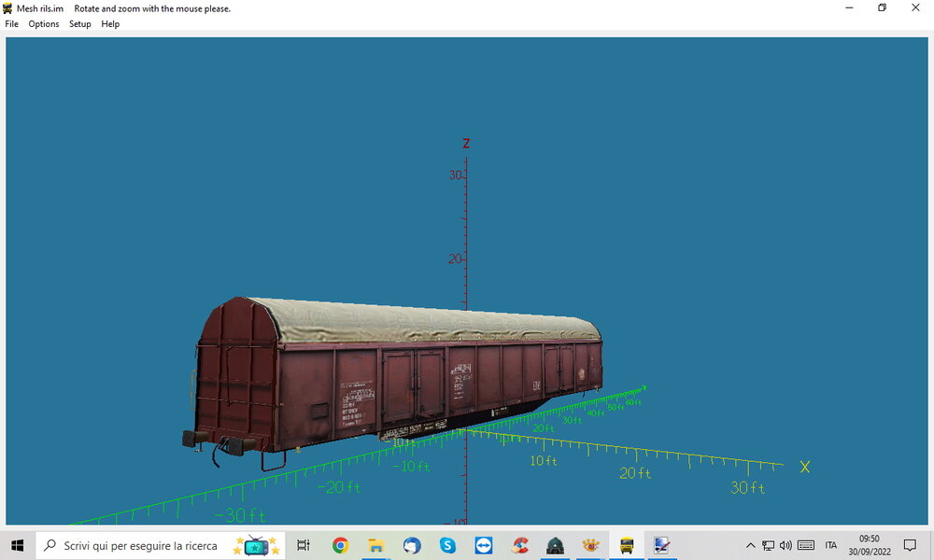Restore down the Mesh rils.im window
Image resolution: width=934 pixels, height=560 pixels.
[x=883, y=7]
